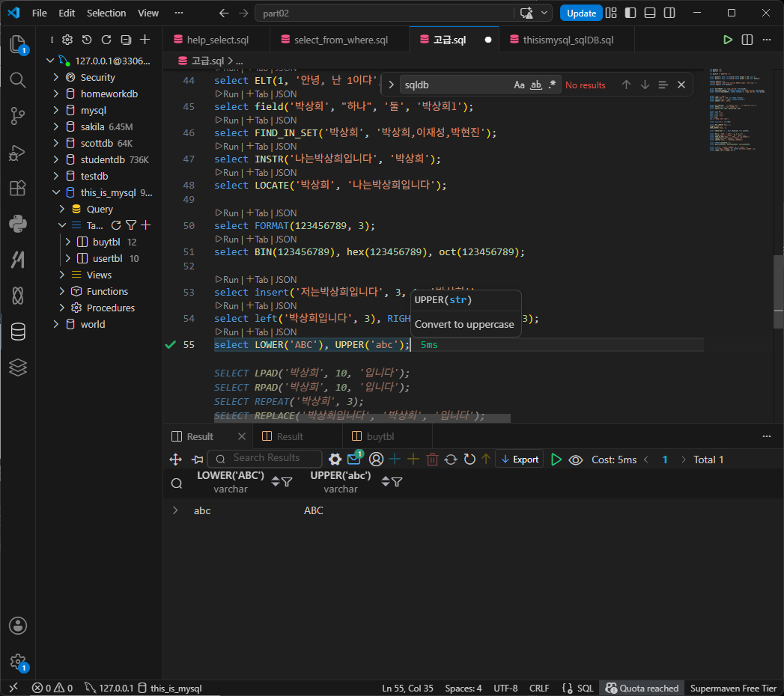Toggle Find in Selection option
The width and height of the screenshot is (784, 696).
663,85
